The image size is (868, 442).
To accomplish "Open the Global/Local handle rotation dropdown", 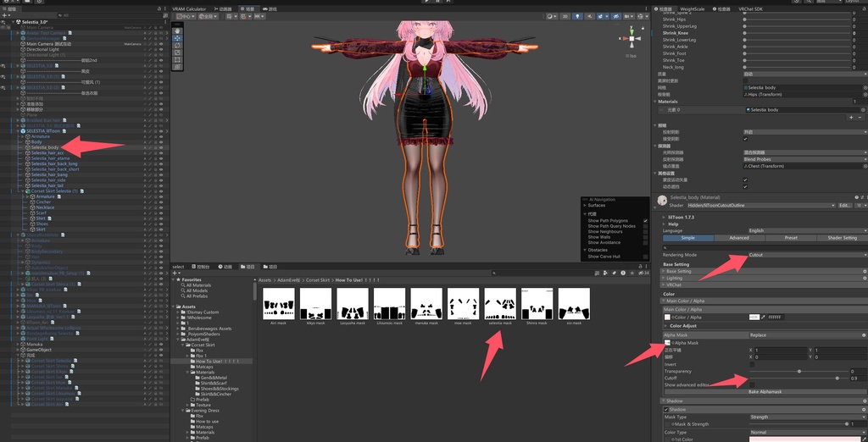I will 209,17.
